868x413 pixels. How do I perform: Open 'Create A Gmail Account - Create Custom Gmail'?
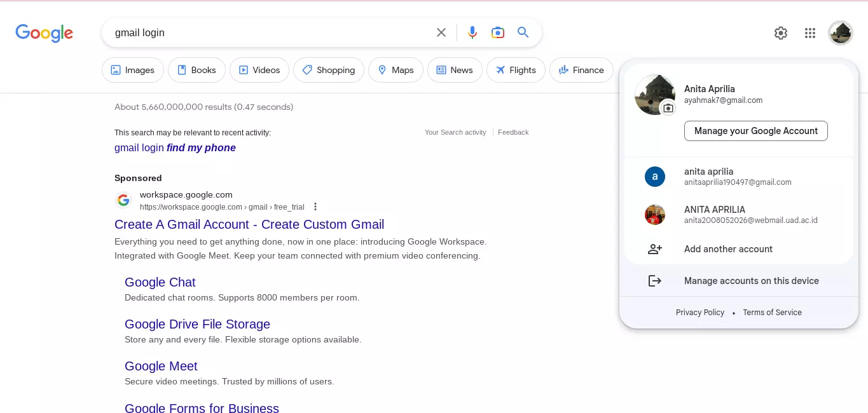pos(249,224)
